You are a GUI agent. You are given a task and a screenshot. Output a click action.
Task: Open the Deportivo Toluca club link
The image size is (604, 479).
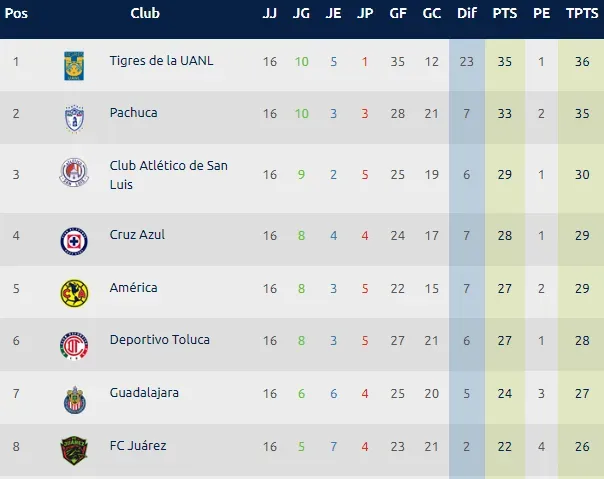[159, 340]
